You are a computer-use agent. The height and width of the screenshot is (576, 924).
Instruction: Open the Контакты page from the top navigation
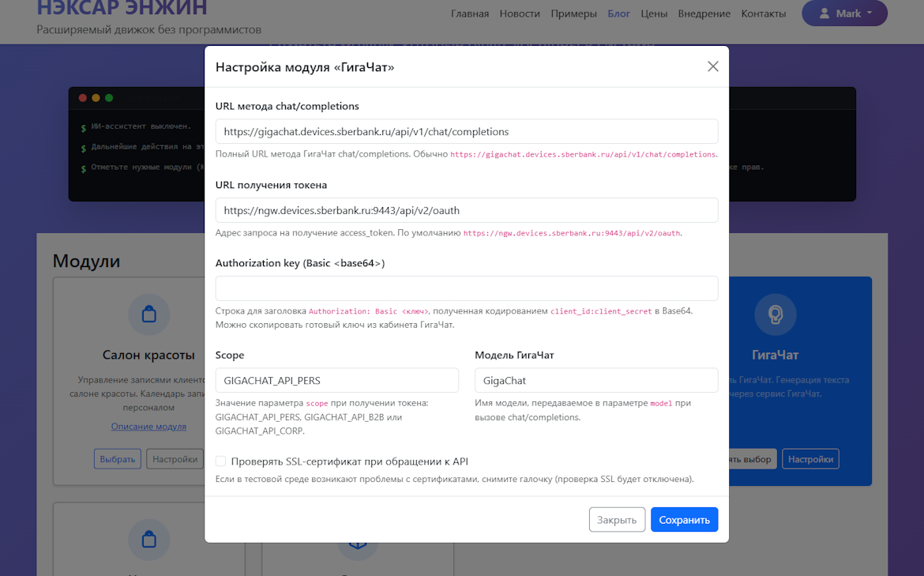click(x=763, y=13)
